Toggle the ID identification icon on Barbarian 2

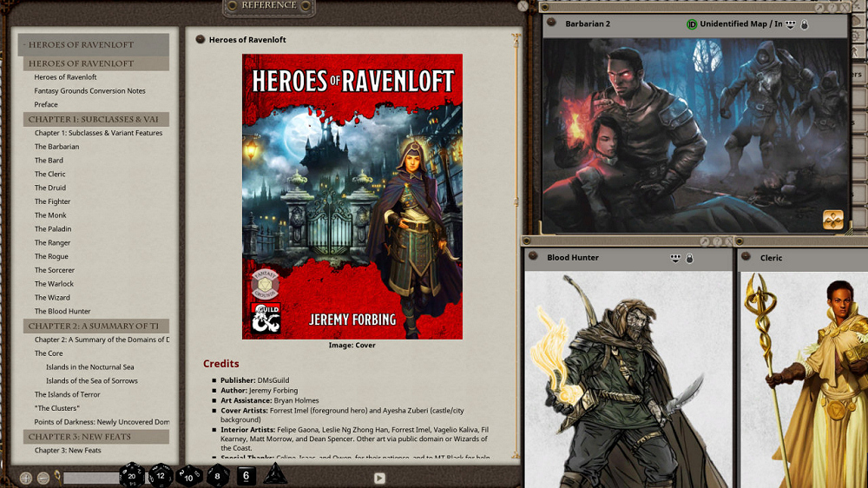(692, 23)
